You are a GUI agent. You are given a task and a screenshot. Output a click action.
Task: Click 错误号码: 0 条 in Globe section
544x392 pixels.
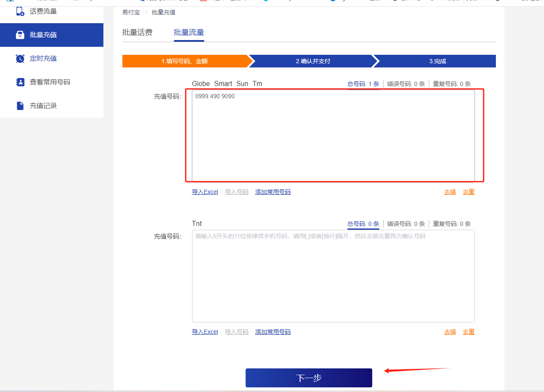(x=406, y=84)
